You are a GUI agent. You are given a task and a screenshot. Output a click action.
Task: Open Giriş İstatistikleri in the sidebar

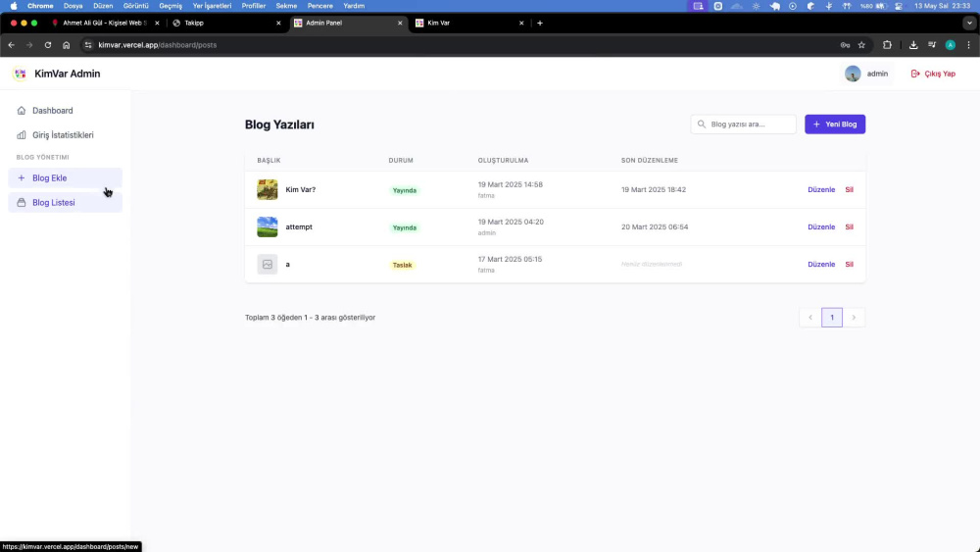pyautogui.click(x=65, y=135)
